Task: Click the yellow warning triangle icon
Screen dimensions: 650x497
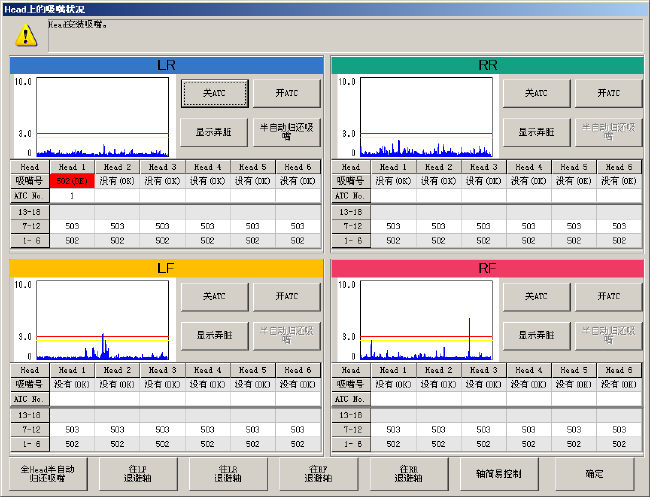Action: pos(27,35)
